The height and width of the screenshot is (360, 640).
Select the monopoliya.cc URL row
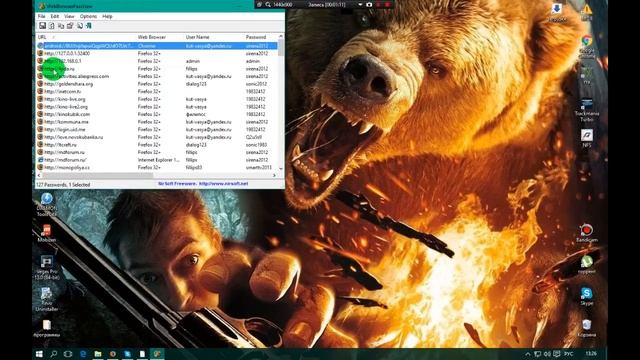pos(157,167)
